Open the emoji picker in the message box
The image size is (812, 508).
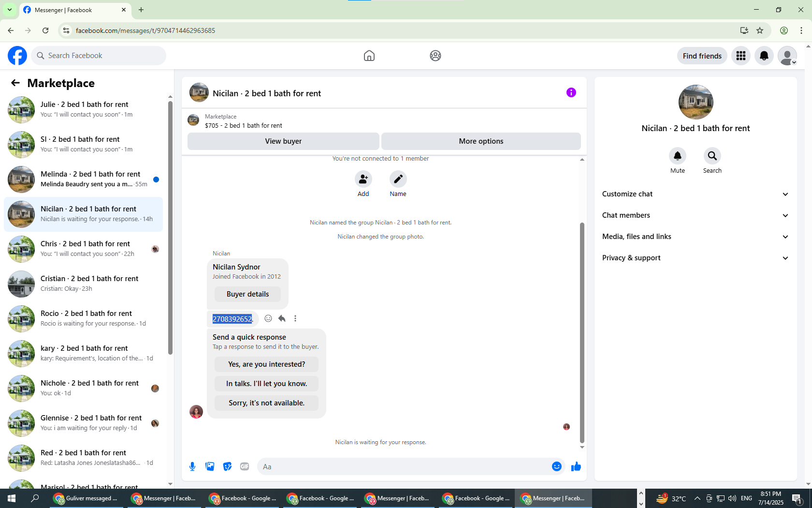tap(557, 466)
